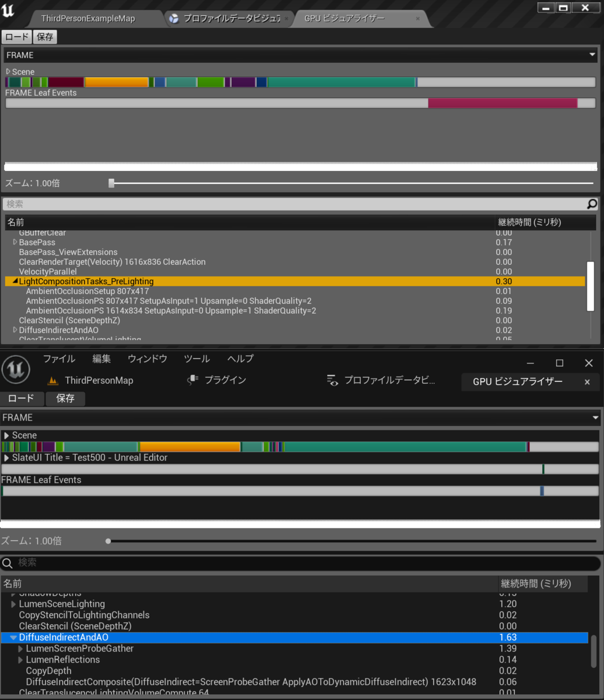Open the ThirdPersonExampleMap tab
Image resolution: width=604 pixels, height=700 pixels.
point(88,19)
